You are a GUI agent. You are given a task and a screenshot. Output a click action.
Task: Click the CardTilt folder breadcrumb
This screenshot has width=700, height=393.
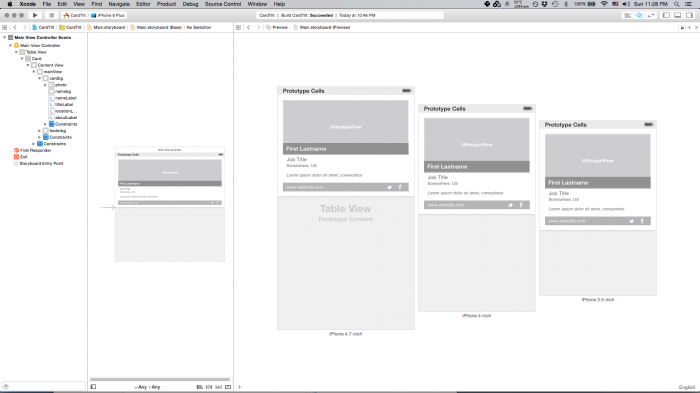click(x=71, y=27)
